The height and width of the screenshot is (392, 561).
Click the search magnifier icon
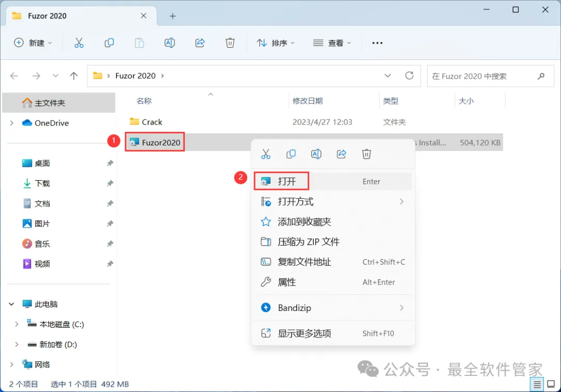[x=541, y=76]
